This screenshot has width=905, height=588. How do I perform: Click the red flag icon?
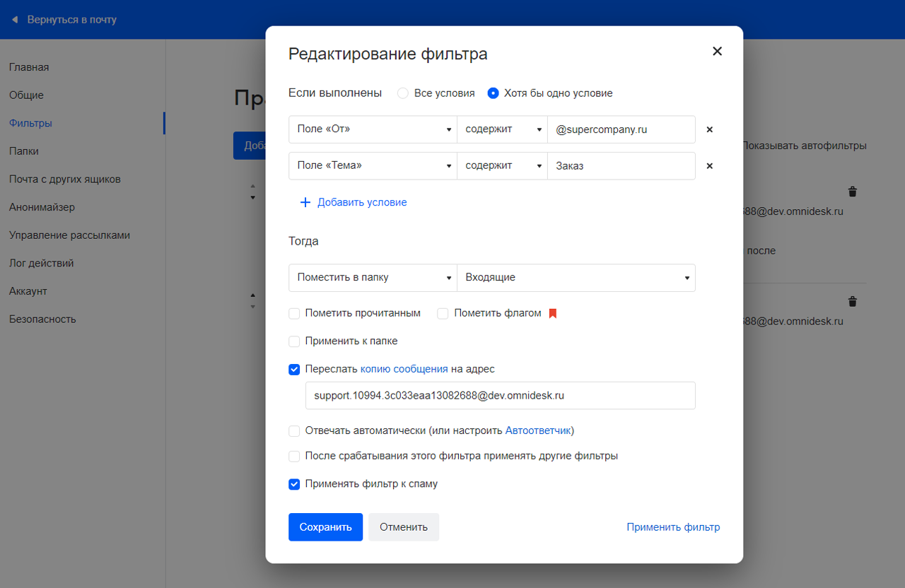pyautogui.click(x=553, y=313)
